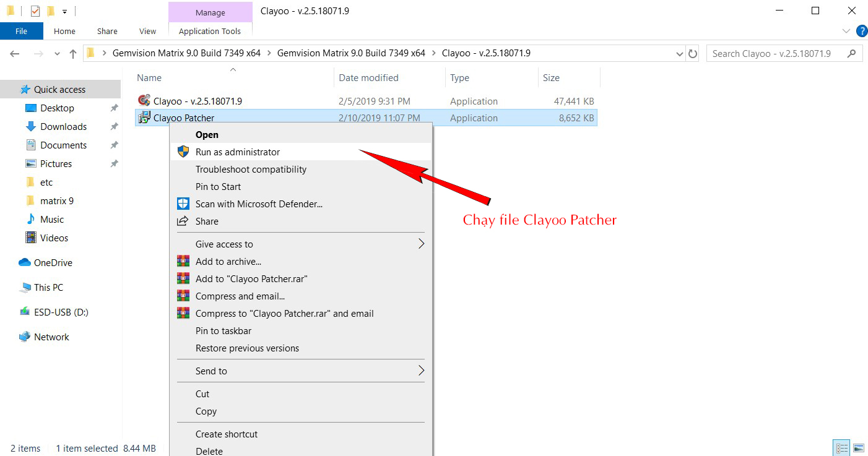868x456 pixels.
Task: Choose Troubleshoot compatibility
Action: (300, 169)
